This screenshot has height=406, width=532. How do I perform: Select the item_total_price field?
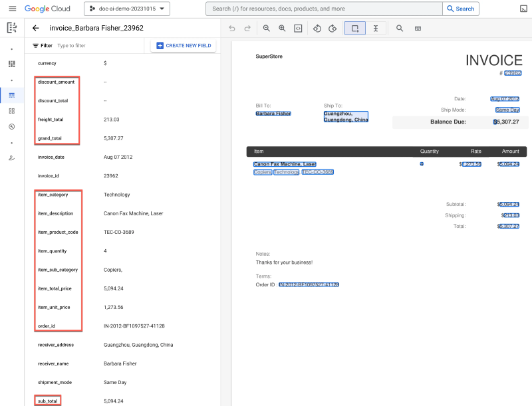(55, 288)
